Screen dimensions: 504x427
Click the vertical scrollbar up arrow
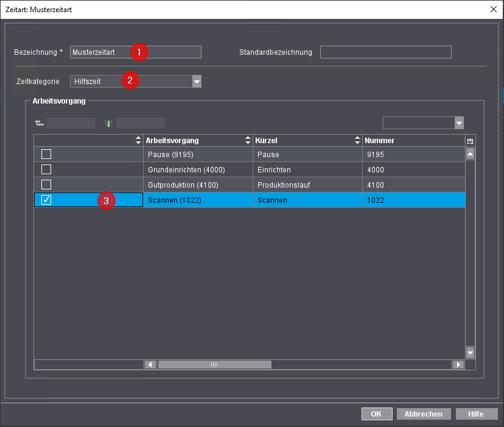click(471, 154)
